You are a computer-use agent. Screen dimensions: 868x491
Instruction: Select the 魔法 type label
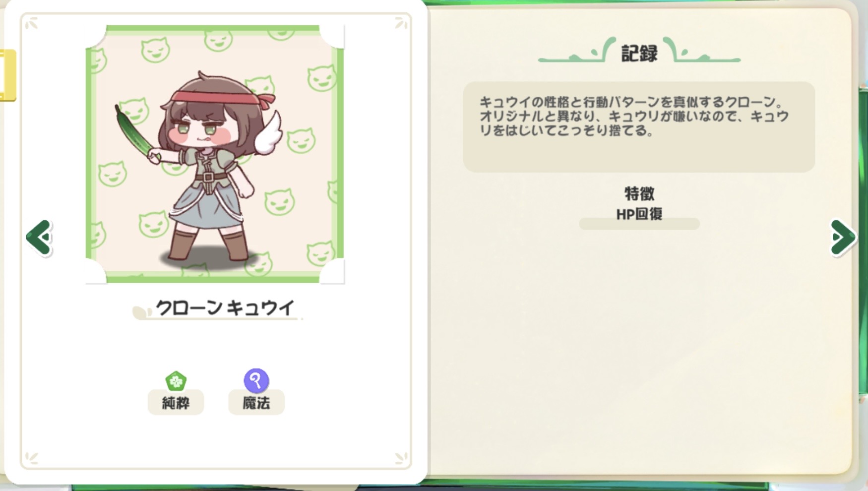[256, 403]
